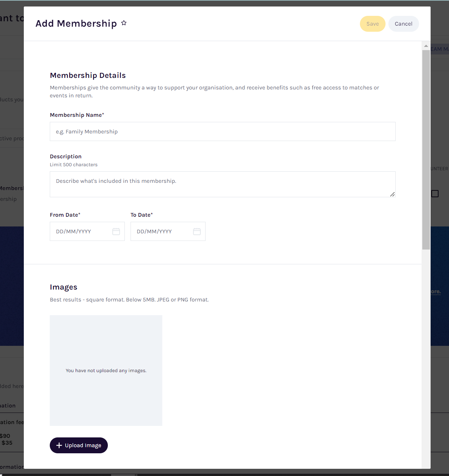Click the Add Membership dialog title
The height and width of the screenshot is (476, 449).
[x=76, y=23]
